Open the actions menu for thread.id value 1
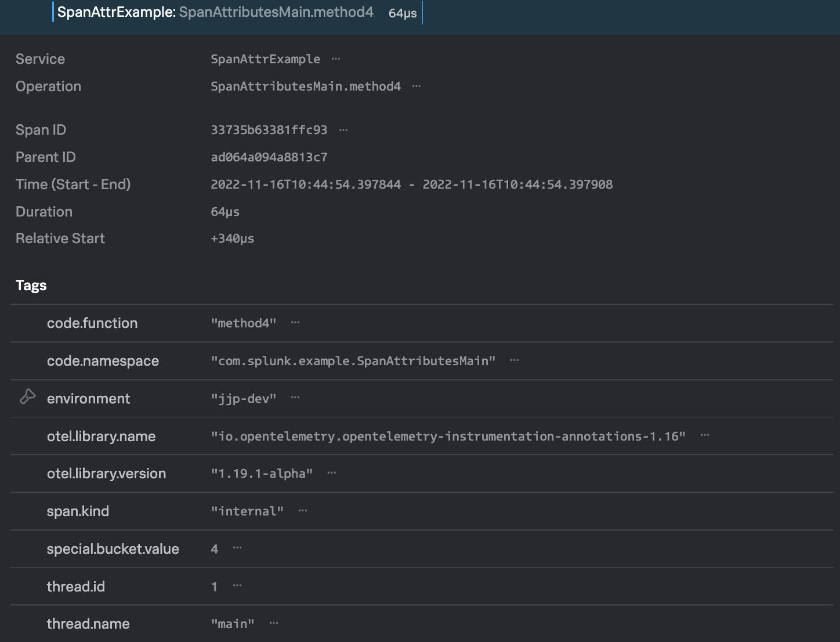Viewport: 840px width, 642px height. click(x=236, y=586)
